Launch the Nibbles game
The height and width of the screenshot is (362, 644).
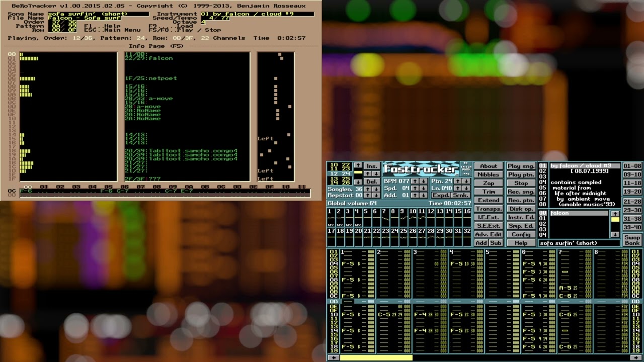489,174
